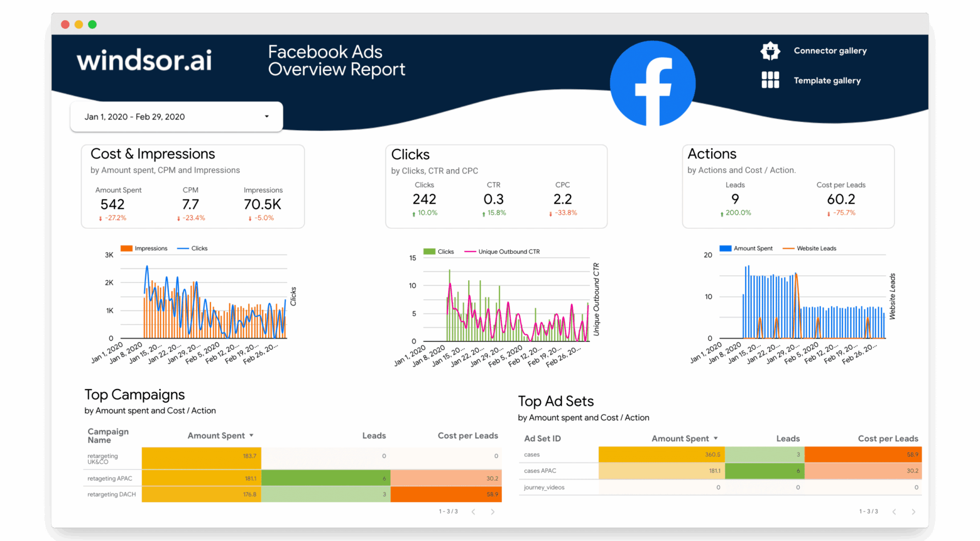980x541 pixels.
Task: Sort campaigns by Amount Spent arrow
Action: click(251, 436)
